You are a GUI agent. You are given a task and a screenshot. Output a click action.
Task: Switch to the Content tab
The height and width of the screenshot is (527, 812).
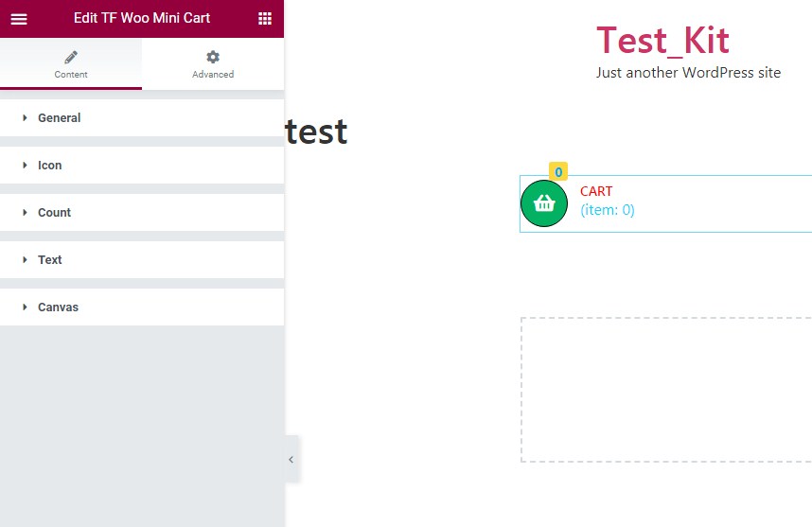click(x=71, y=63)
